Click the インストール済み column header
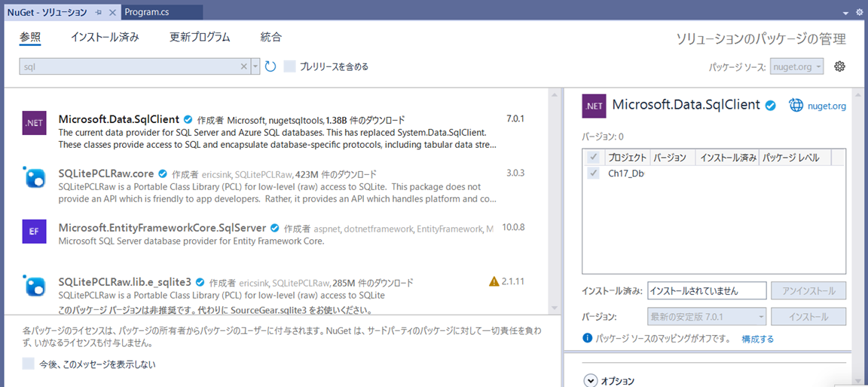This screenshot has width=868, height=387. [727, 158]
